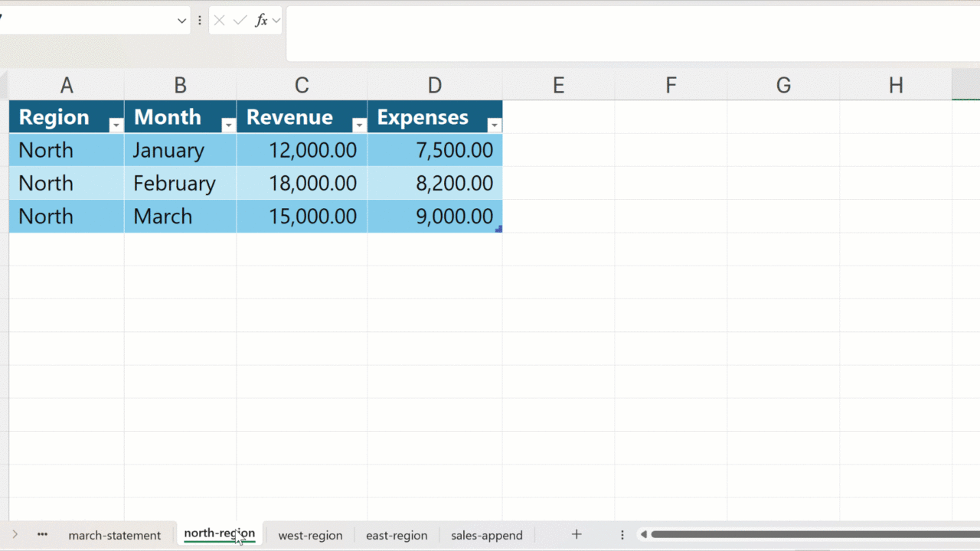Open the Month column filter dropdown
Viewport: 980px width, 551px height.
point(228,126)
